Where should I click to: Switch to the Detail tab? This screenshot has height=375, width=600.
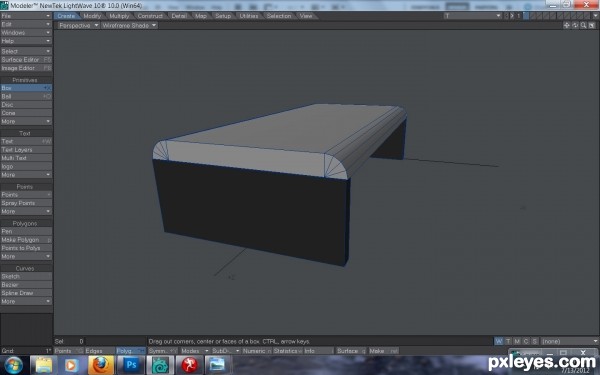tap(179, 16)
